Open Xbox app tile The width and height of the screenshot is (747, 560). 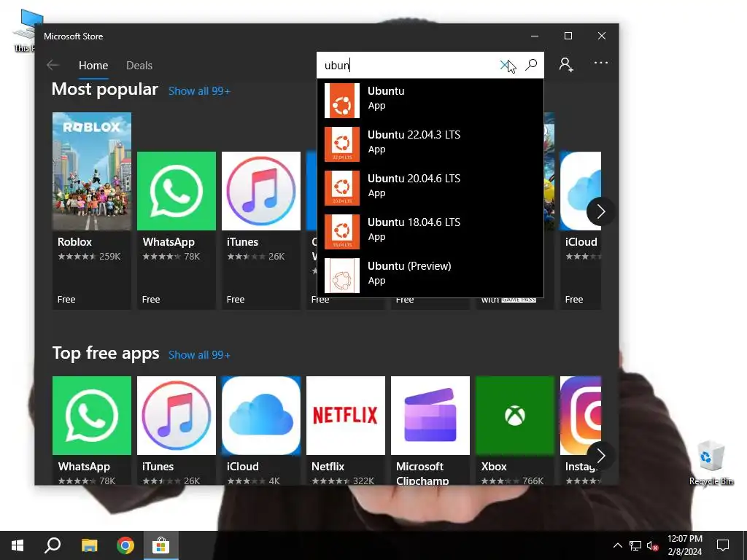[515, 430]
